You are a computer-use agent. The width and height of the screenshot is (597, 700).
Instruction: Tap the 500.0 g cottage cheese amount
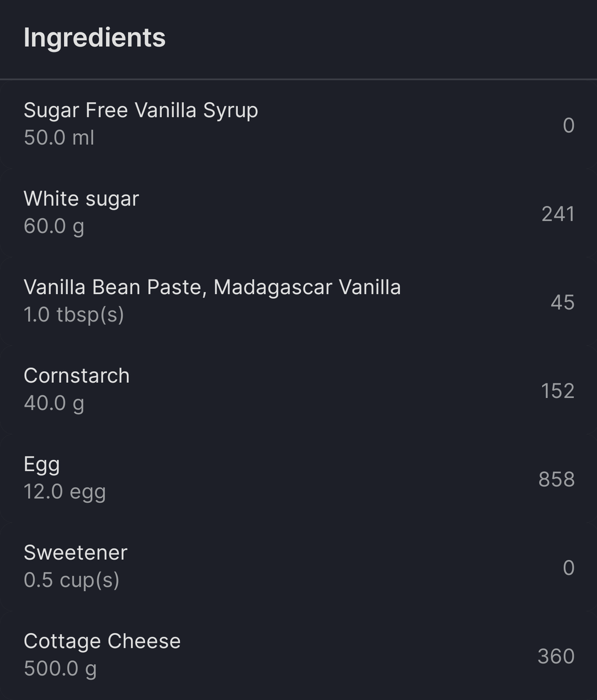click(60, 669)
